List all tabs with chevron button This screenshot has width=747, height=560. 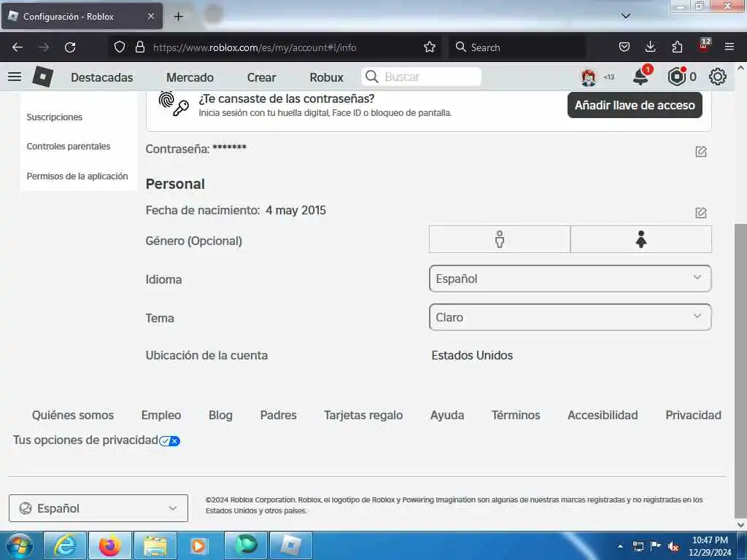tap(625, 16)
